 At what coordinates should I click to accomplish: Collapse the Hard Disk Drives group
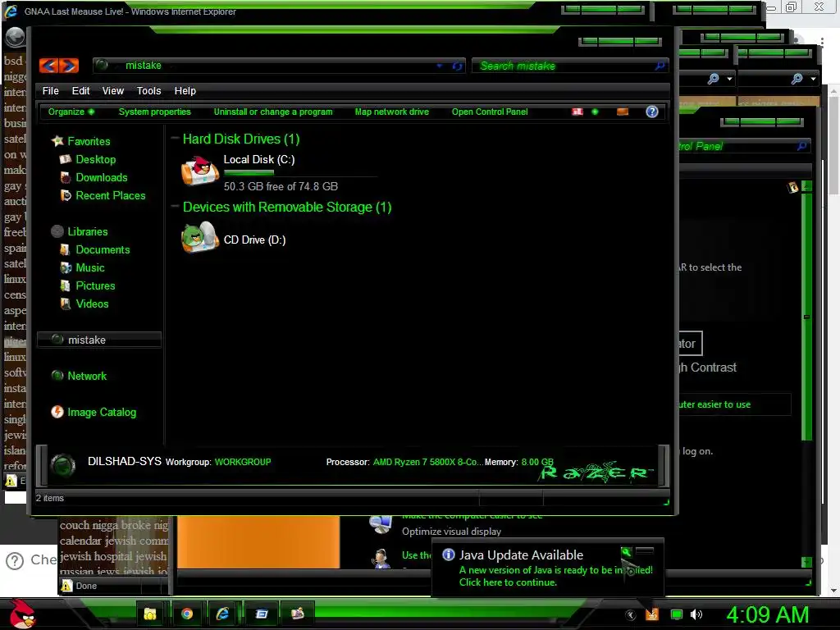[176, 138]
